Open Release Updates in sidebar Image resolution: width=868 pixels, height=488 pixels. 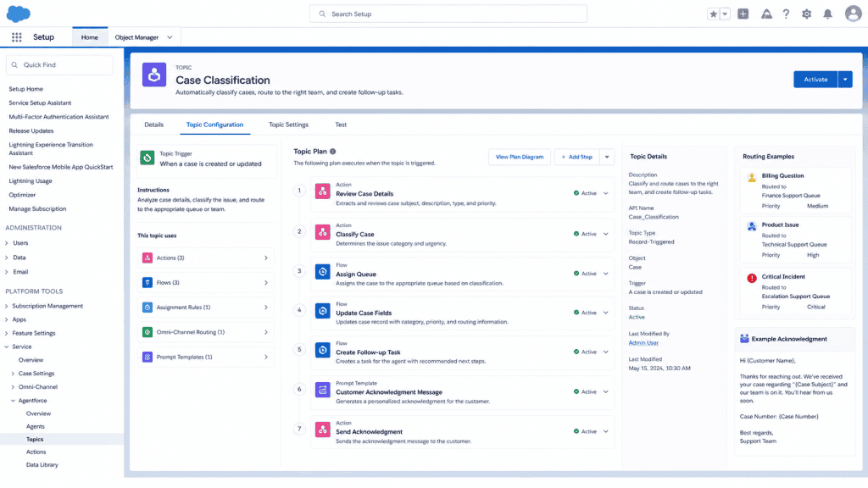click(31, 131)
